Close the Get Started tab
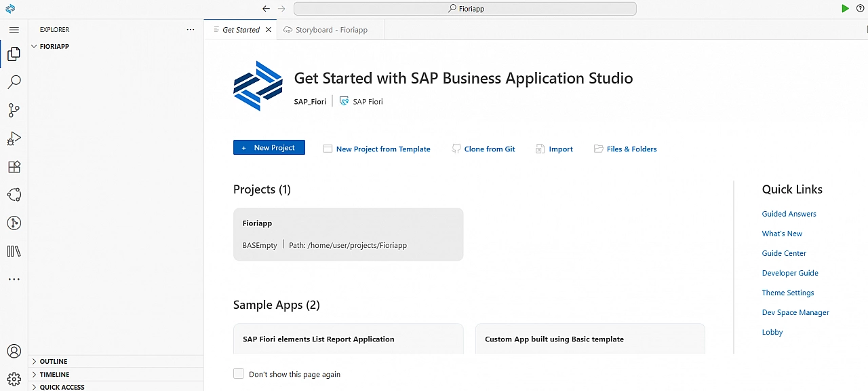 [x=269, y=30]
